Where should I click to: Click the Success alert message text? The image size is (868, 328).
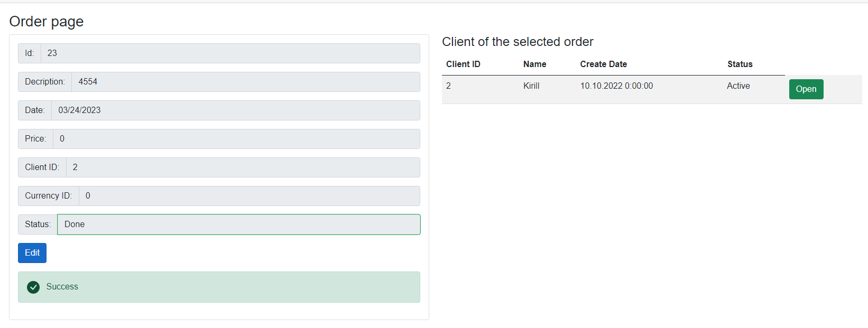point(62,287)
